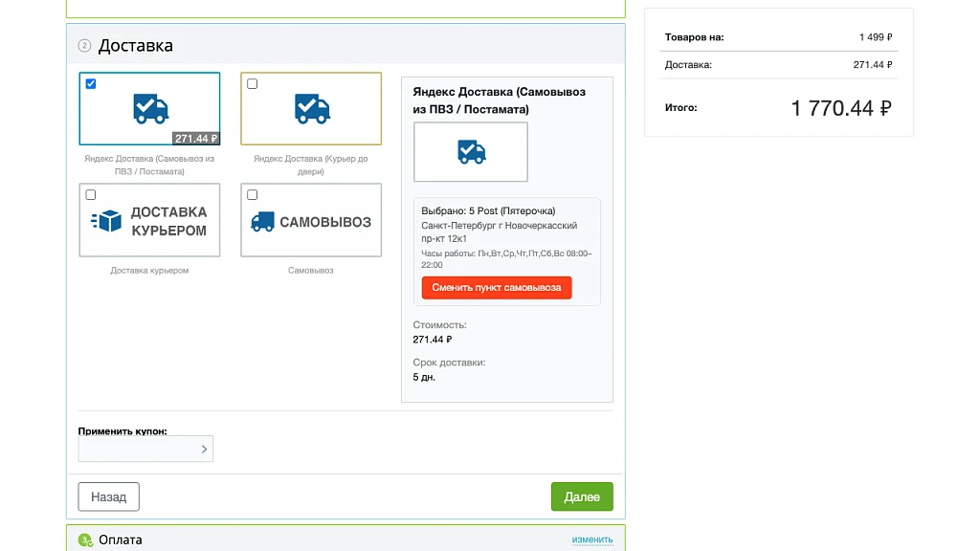Click the green Оплата step icon

click(85, 540)
